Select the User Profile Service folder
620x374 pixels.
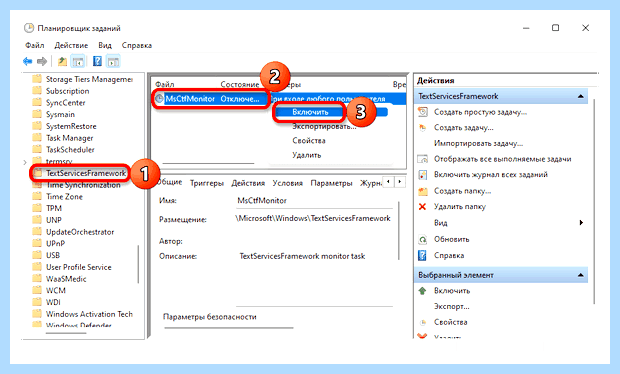point(79,267)
